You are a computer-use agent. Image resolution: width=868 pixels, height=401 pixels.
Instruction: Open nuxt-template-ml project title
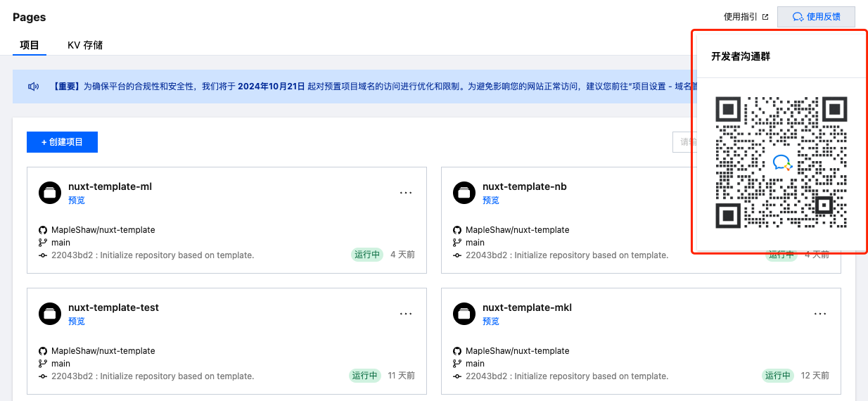pyautogui.click(x=110, y=186)
